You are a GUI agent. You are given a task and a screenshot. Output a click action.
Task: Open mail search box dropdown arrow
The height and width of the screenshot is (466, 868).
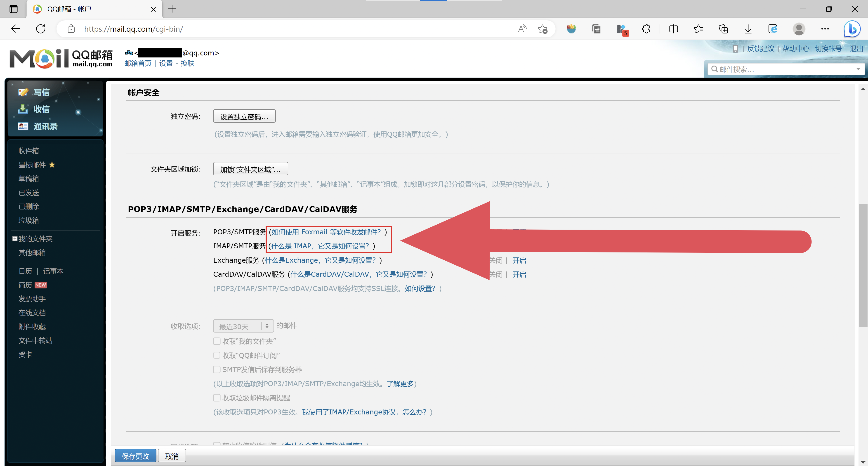coord(858,69)
